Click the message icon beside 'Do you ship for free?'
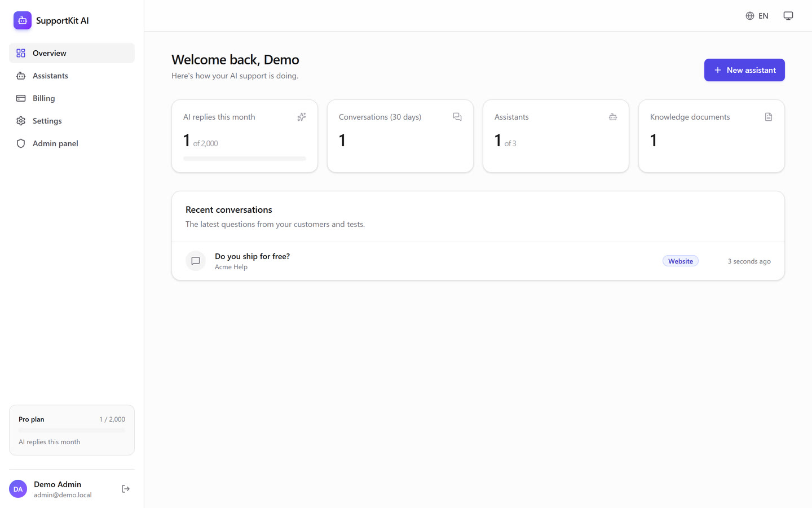812x508 pixels. [x=196, y=261]
